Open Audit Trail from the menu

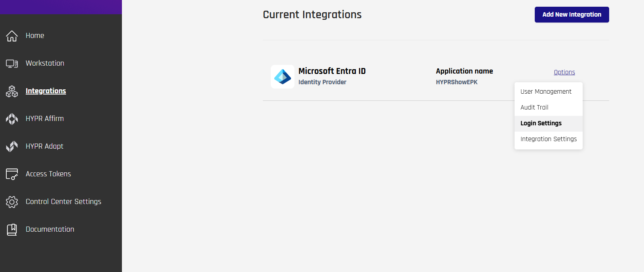pos(534,108)
